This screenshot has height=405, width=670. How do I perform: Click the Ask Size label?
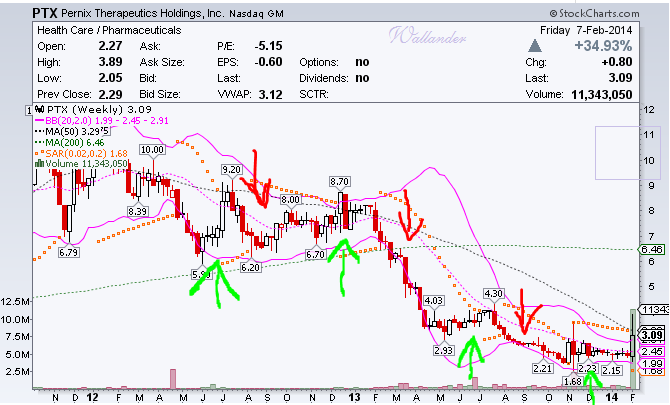[162, 62]
